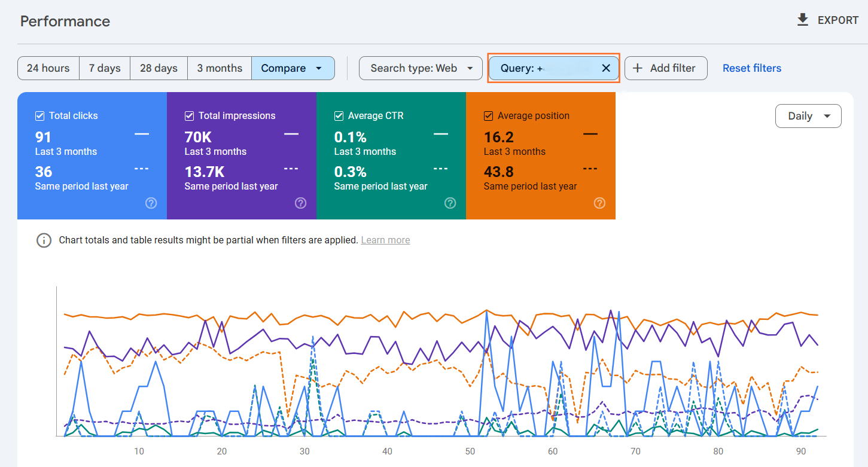The height and width of the screenshot is (467, 868).
Task: Select the 3 months date range
Action: tap(220, 68)
